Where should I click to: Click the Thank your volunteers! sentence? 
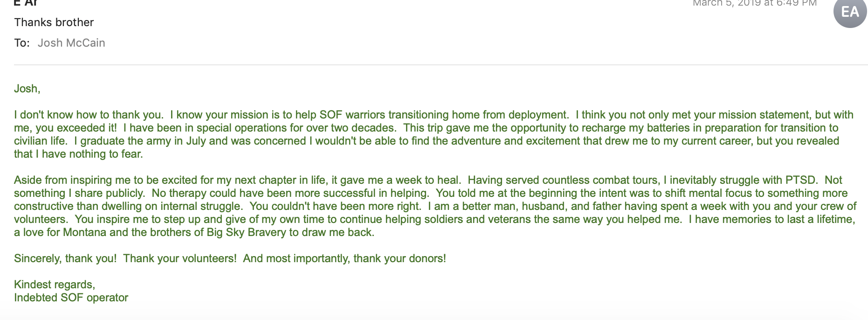180,258
